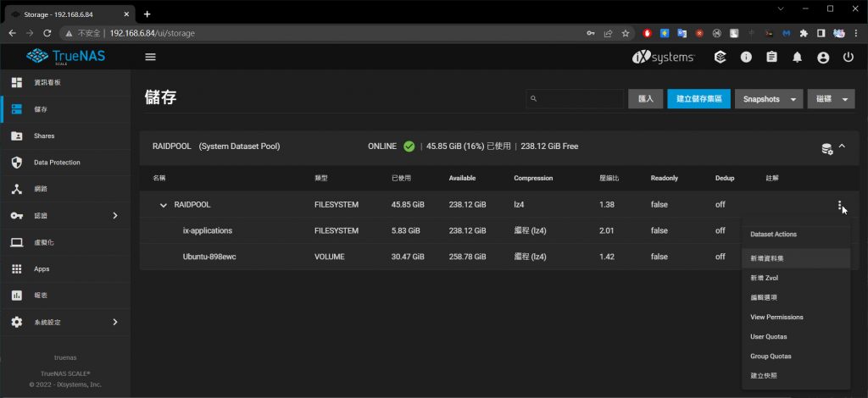Open the jobs clipboard icon
The height and width of the screenshot is (398, 868).
[771, 58]
